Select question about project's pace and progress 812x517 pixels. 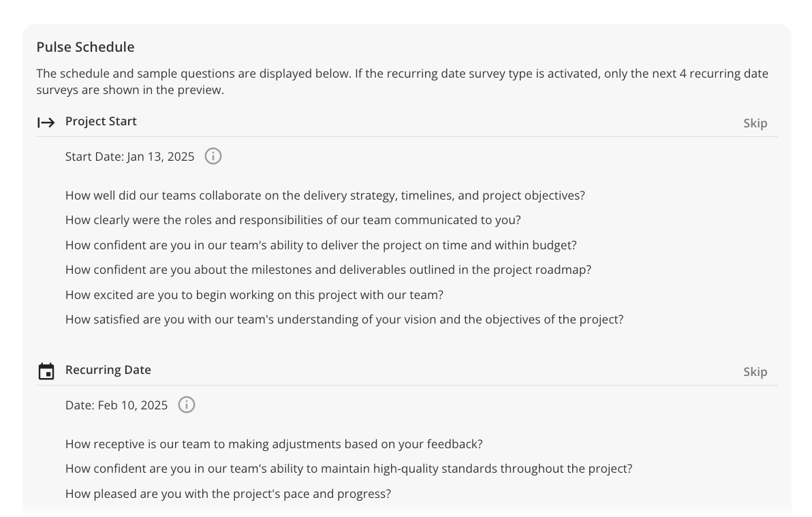pos(228,494)
